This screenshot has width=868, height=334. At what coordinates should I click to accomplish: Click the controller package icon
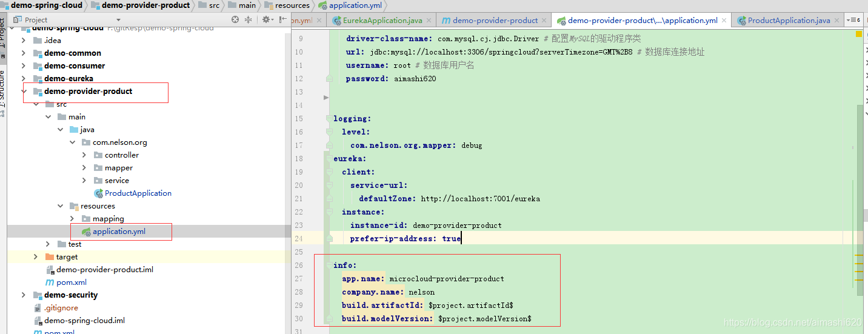pos(98,155)
